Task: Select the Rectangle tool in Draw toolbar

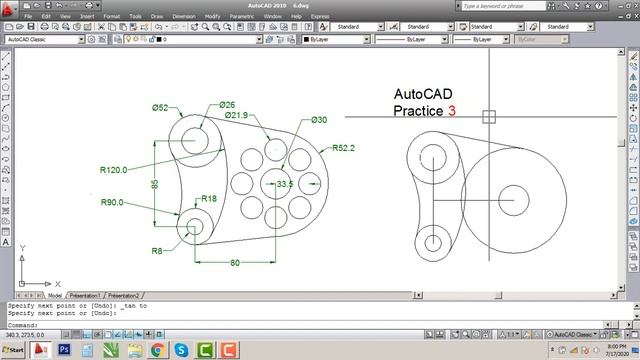Action: click(6, 98)
